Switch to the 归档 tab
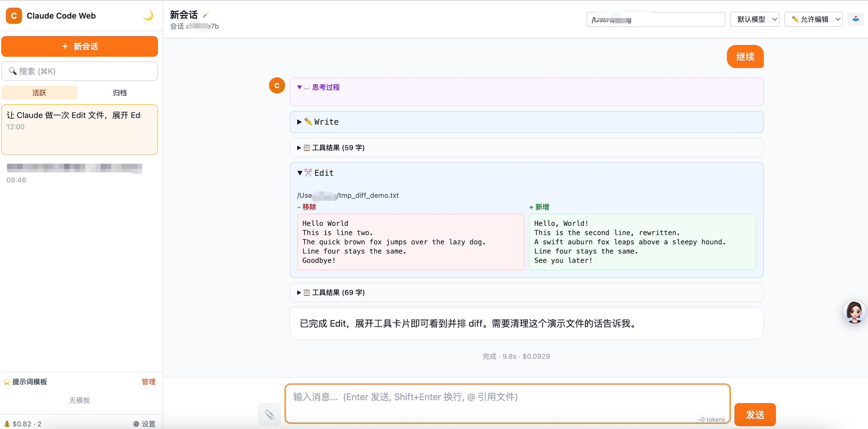Screen dimensions: 868x429 119,93
